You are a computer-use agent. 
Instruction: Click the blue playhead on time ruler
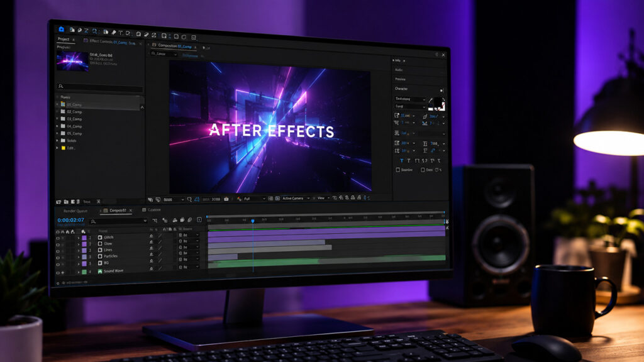pyautogui.click(x=253, y=221)
